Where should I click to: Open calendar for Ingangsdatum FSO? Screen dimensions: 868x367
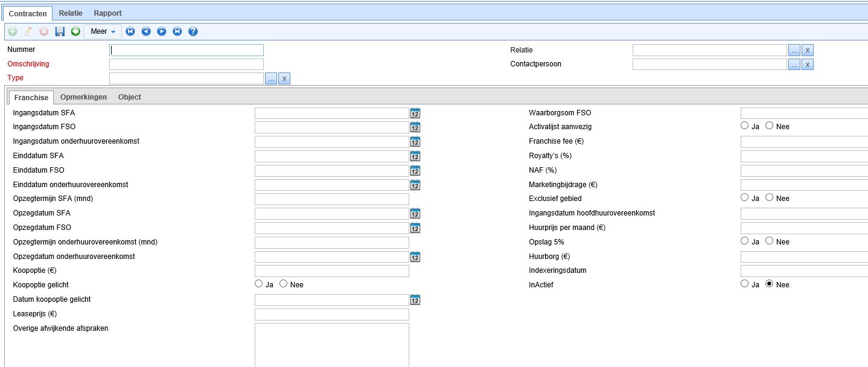tap(415, 127)
